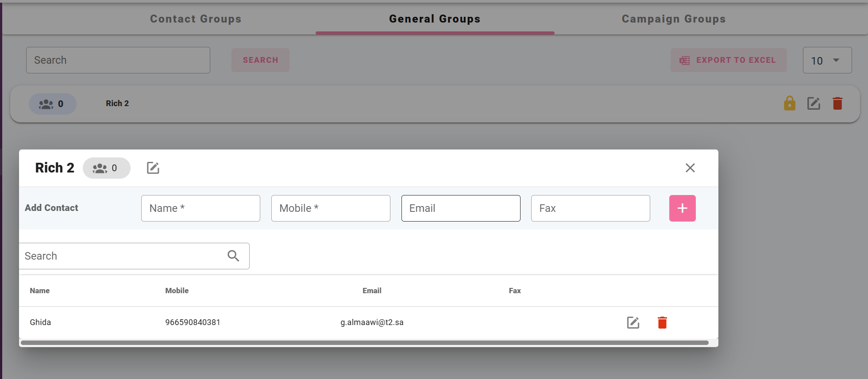
Task: Select the General Groups tab
Action: [x=435, y=19]
